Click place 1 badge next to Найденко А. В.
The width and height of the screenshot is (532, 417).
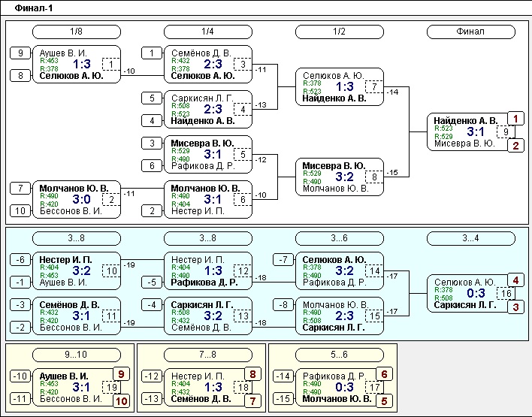[x=515, y=119]
